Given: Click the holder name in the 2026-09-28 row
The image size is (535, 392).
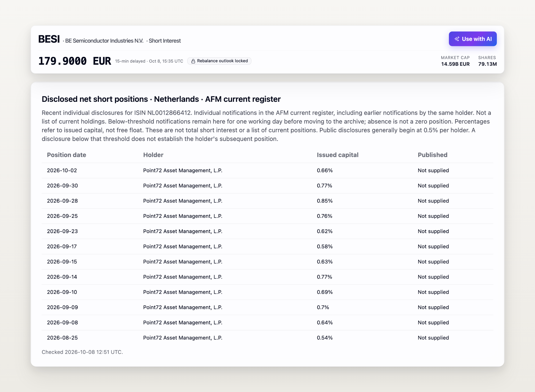Looking at the screenshot, I should pos(183,201).
